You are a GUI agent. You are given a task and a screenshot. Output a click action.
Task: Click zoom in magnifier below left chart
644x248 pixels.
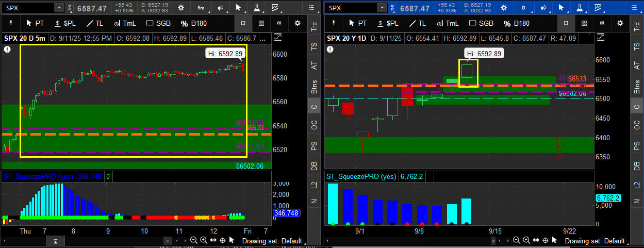(x=204, y=240)
